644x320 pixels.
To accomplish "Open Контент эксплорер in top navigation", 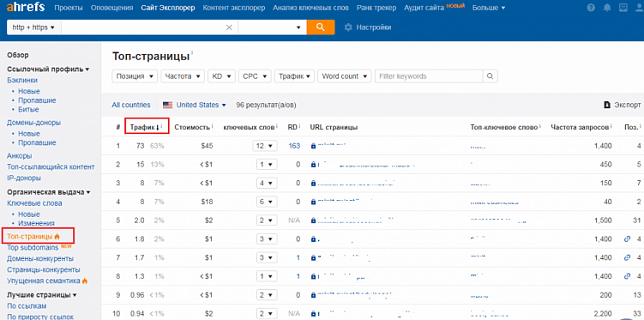I will coord(234,8).
